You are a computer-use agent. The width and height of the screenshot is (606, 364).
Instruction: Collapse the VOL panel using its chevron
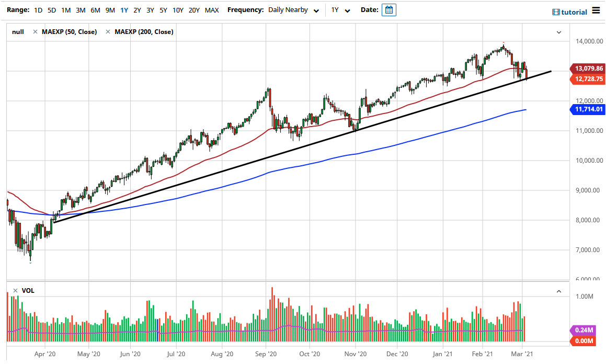click(558, 291)
